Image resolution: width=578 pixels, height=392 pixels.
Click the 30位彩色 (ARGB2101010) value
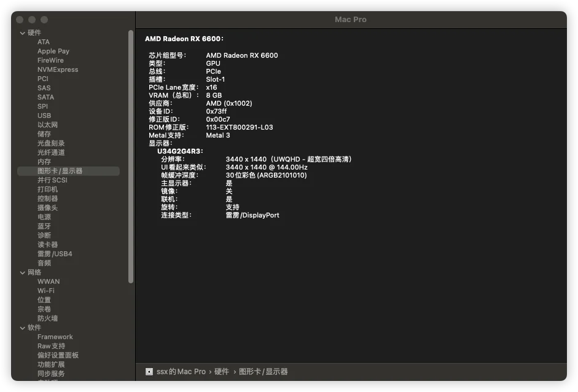tap(266, 176)
